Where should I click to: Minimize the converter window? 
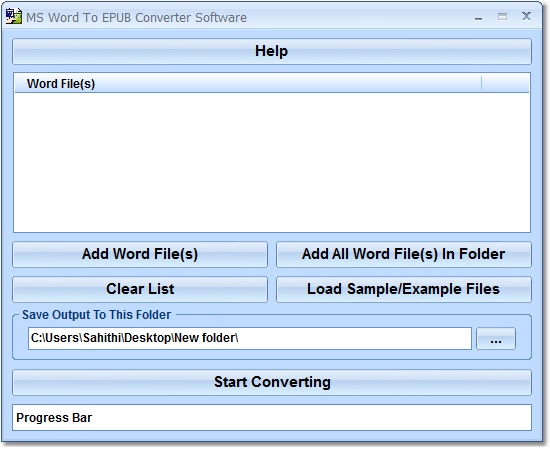tap(478, 17)
